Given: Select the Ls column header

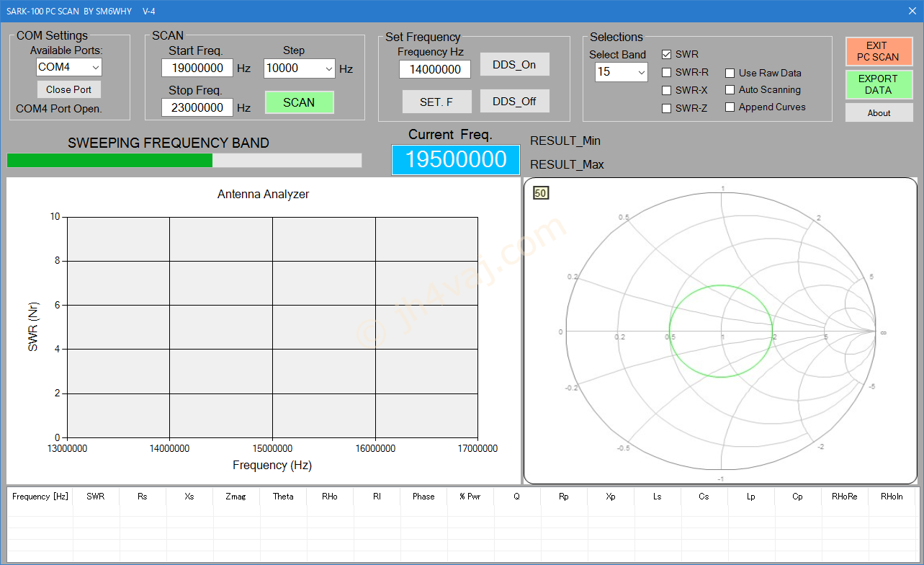Looking at the screenshot, I should click(x=658, y=496).
